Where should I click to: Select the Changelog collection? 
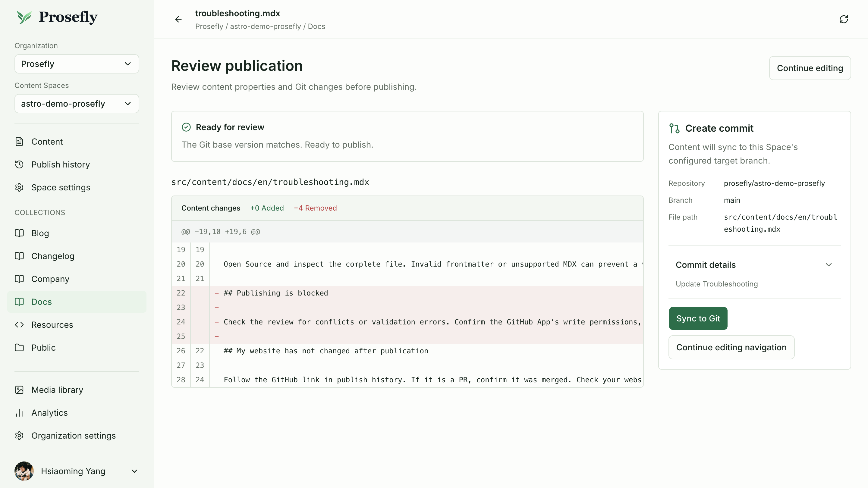(x=77, y=256)
